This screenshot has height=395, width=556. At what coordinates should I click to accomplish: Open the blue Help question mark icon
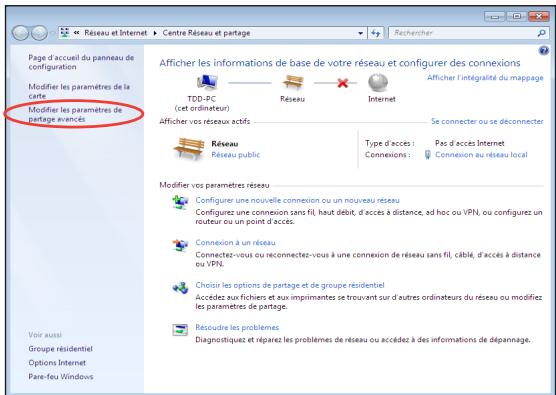544,51
